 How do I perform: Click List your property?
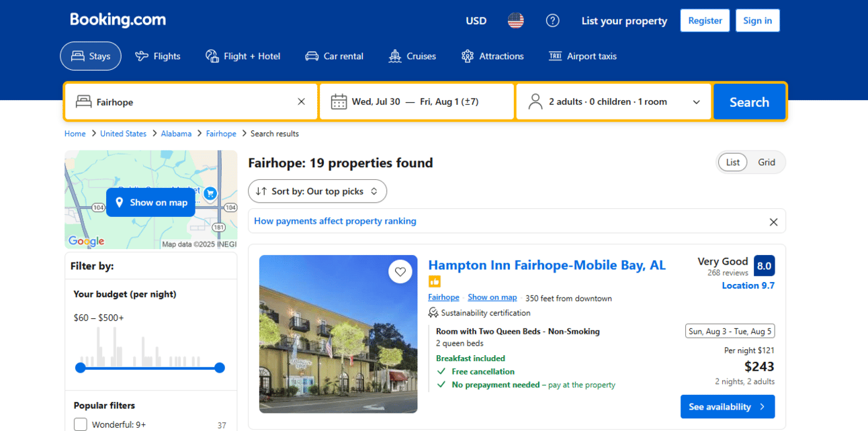click(624, 21)
